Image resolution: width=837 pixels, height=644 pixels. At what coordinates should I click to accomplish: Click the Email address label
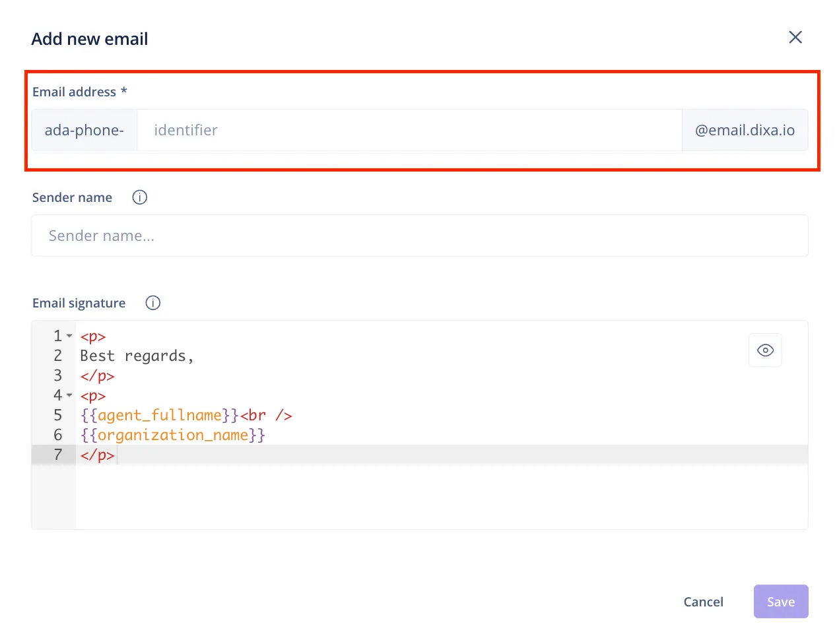(x=80, y=92)
